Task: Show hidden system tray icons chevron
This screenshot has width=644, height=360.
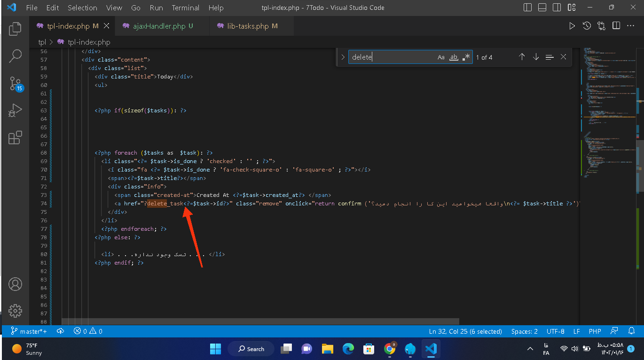Action: [530, 349]
